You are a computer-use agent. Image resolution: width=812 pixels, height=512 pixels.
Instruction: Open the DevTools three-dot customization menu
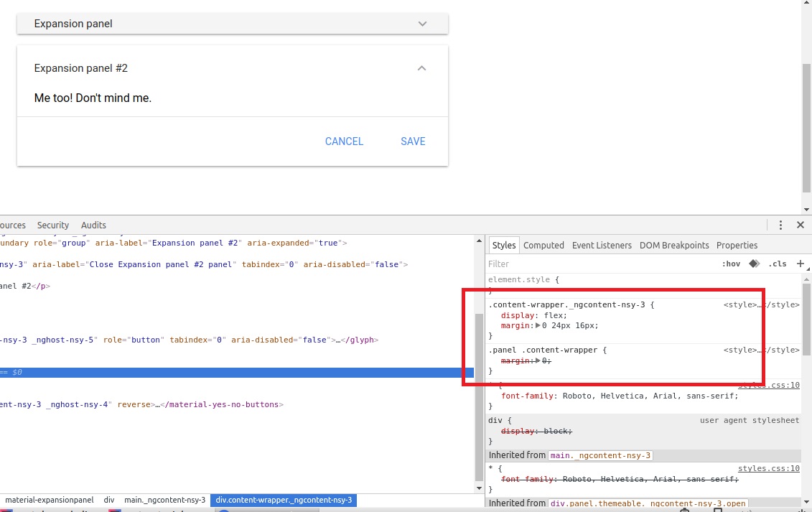(x=780, y=225)
